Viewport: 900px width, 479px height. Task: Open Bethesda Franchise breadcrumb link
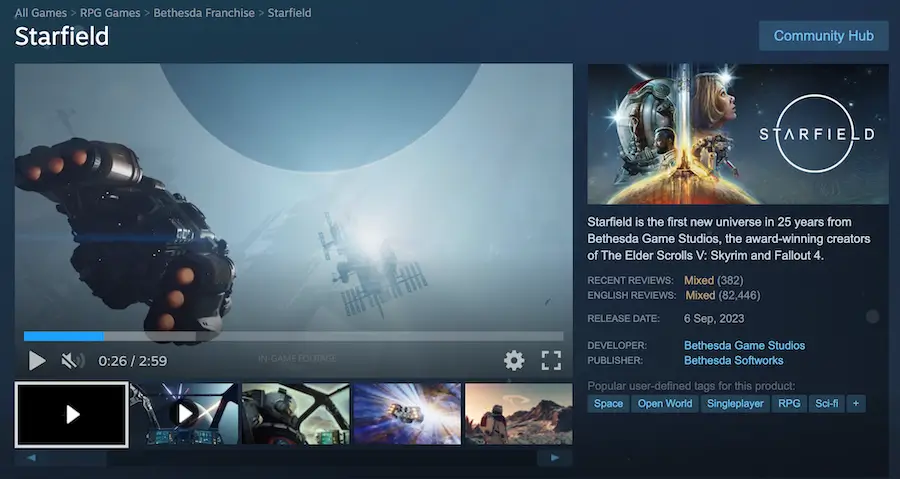(x=204, y=13)
